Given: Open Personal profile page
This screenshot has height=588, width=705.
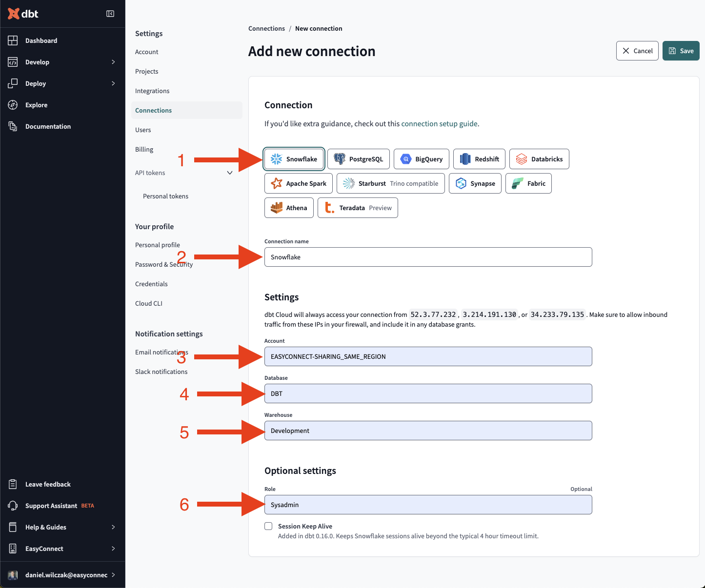Looking at the screenshot, I should (158, 245).
